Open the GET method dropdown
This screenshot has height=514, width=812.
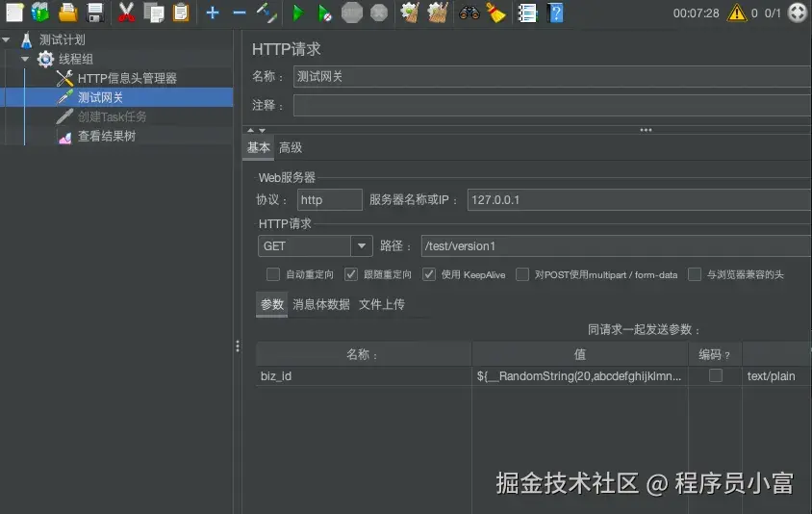tap(315, 246)
